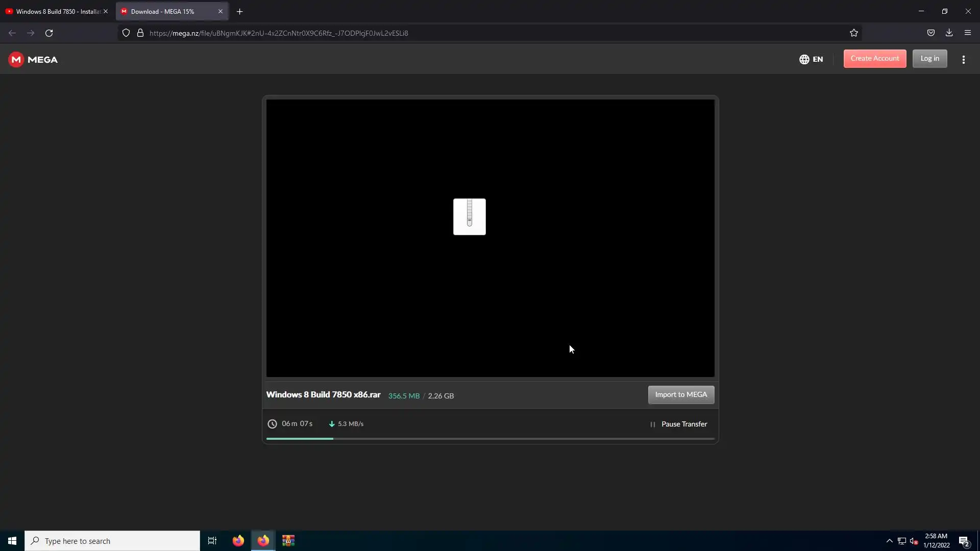This screenshot has width=980, height=551.
Task: Open the Firefox hamburger application menu
Action: (x=967, y=33)
